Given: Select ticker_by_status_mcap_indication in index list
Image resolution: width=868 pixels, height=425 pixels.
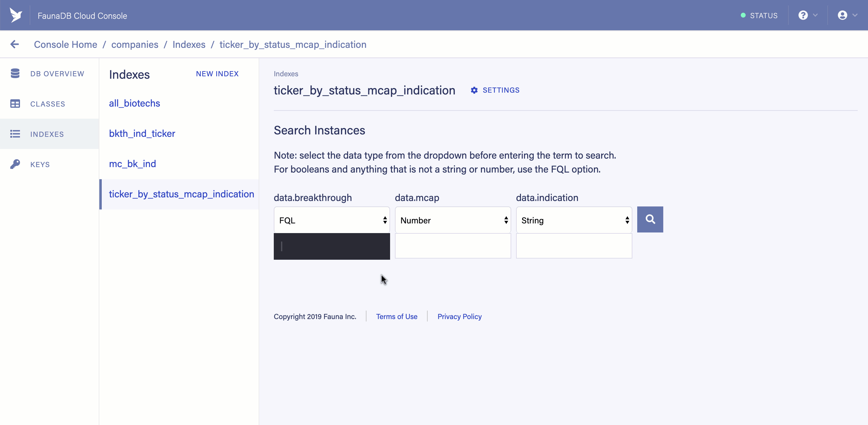Looking at the screenshot, I should 181,194.
